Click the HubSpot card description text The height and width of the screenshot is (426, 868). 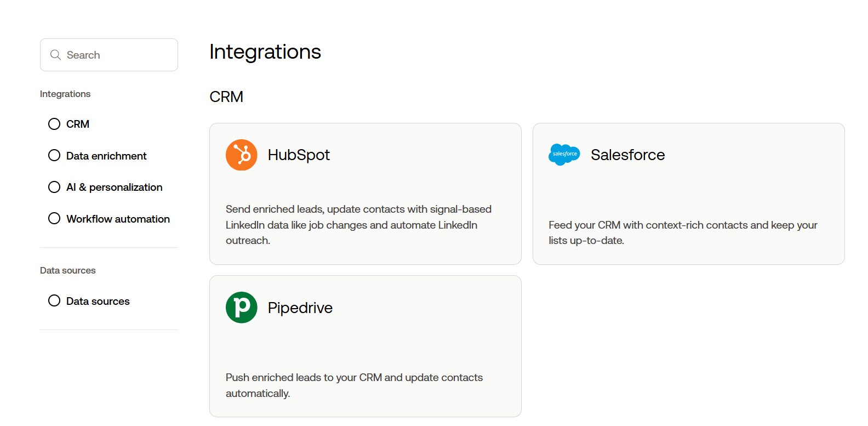coord(358,225)
